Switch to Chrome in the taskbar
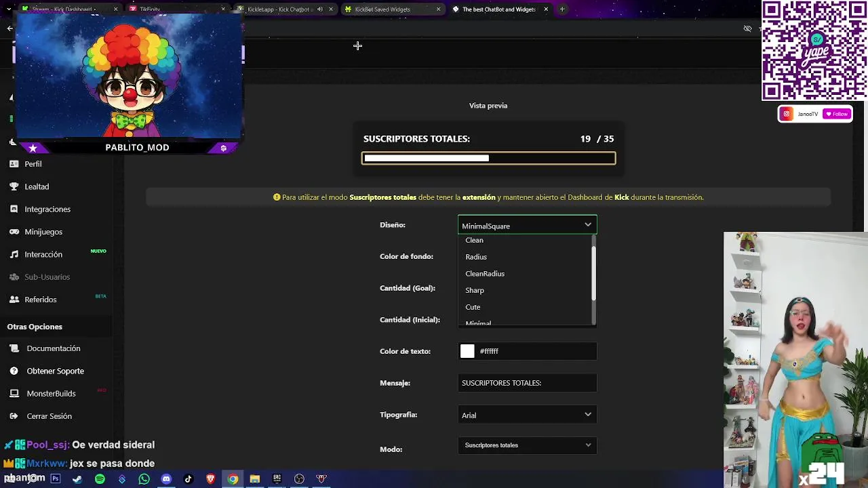Screen dimensions: 868x488 coord(233,479)
